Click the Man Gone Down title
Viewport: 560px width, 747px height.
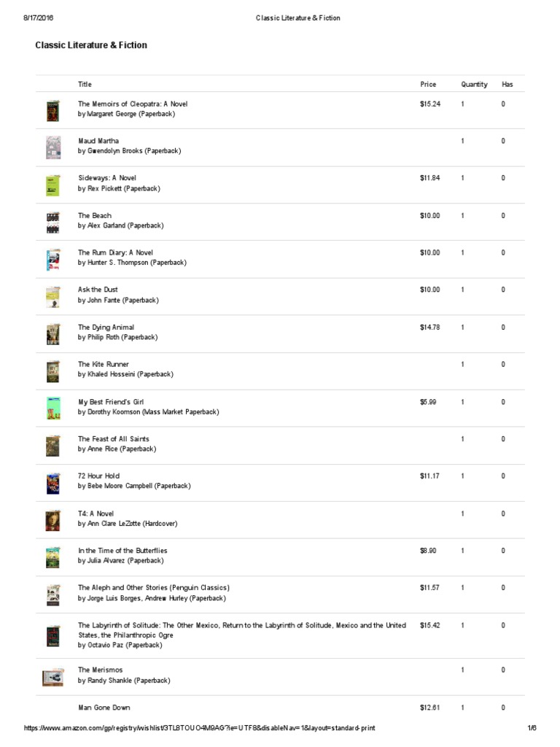(104, 708)
